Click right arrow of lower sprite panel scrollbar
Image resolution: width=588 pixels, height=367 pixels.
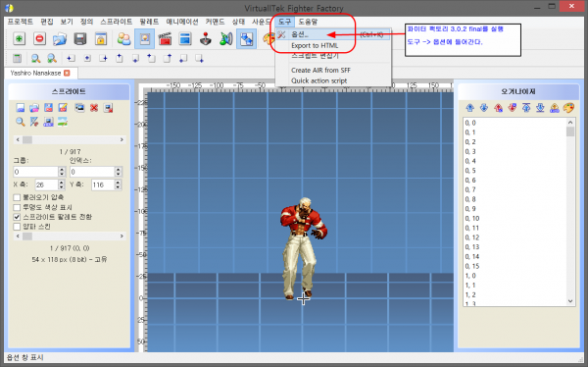(x=122, y=236)
